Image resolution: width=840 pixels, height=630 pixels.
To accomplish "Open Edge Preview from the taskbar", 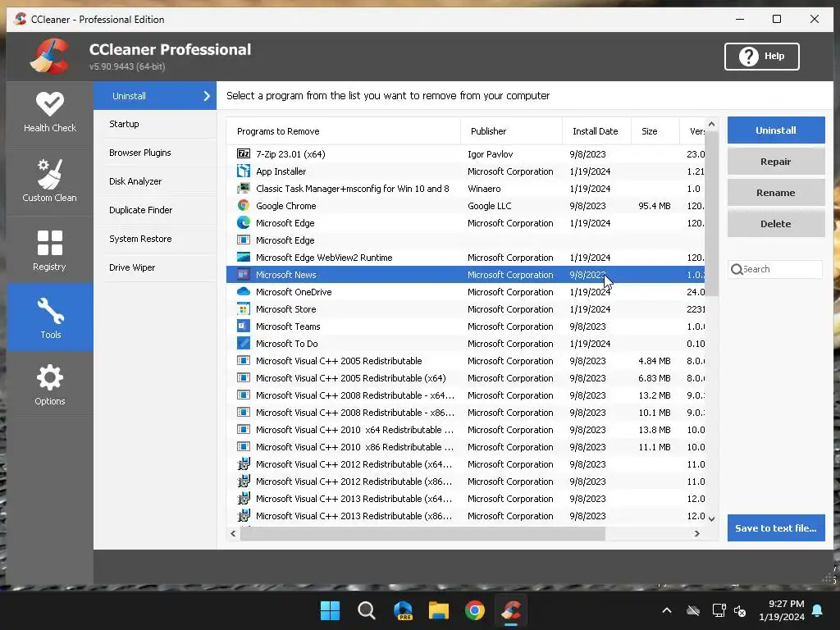I will 402,610.
